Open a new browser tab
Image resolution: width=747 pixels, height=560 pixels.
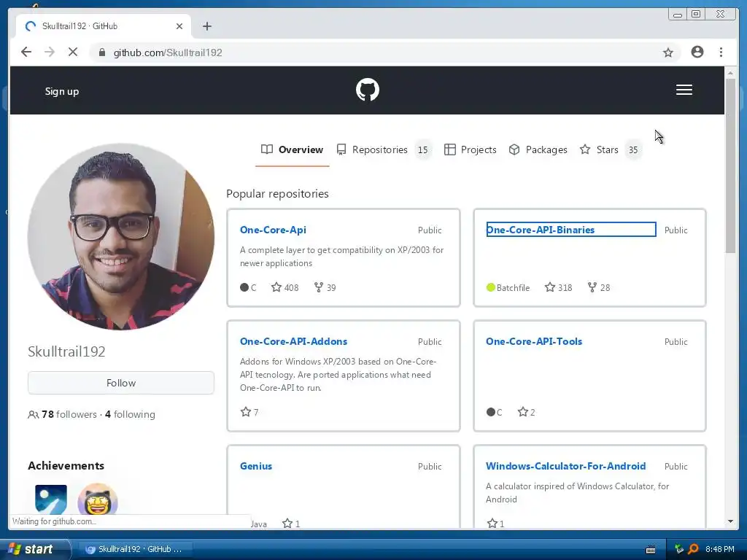(206, 26)
